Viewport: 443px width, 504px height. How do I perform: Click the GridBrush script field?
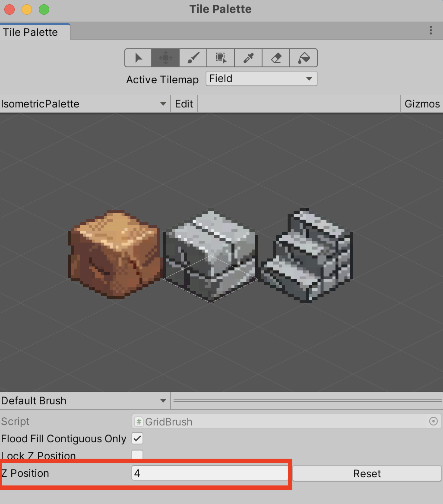[x=286, y=422]
